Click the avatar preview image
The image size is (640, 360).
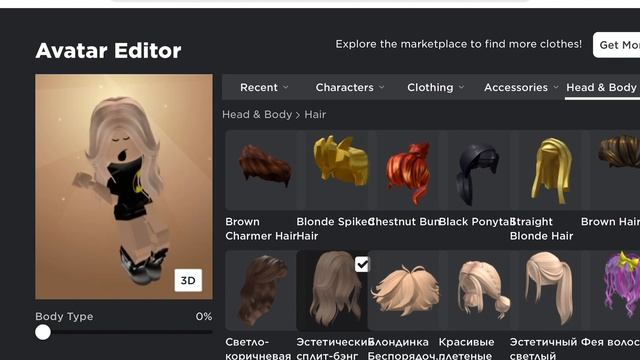coord(124,187)
